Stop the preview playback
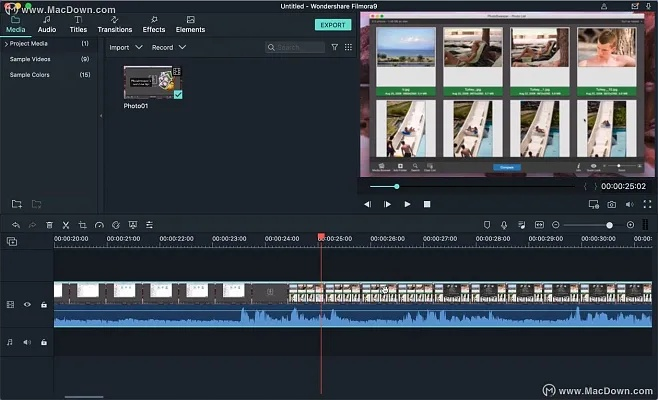Image resolution: width=658 pixels, height=400 pixels. click(427, 204)
